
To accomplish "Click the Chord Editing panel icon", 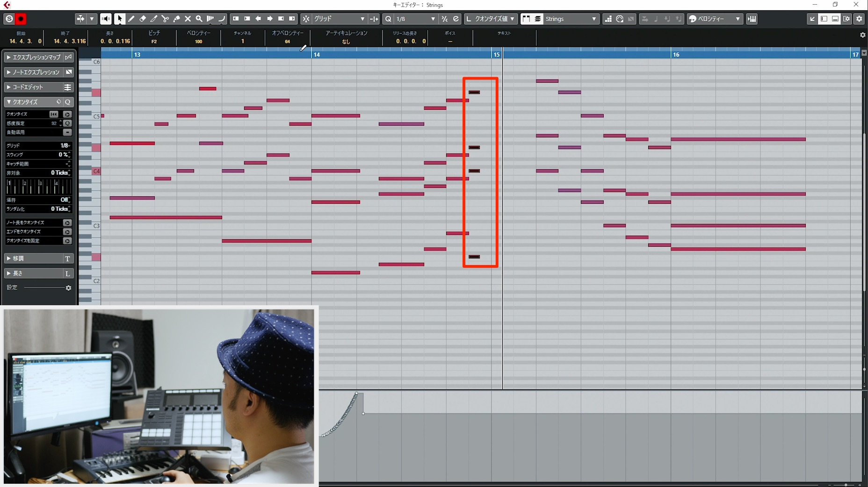I will (x=67, y=87).
